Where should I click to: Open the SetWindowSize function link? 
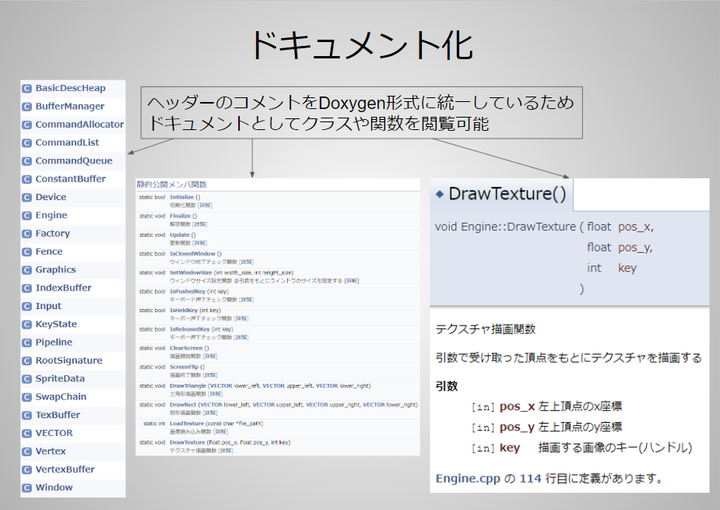191,272
